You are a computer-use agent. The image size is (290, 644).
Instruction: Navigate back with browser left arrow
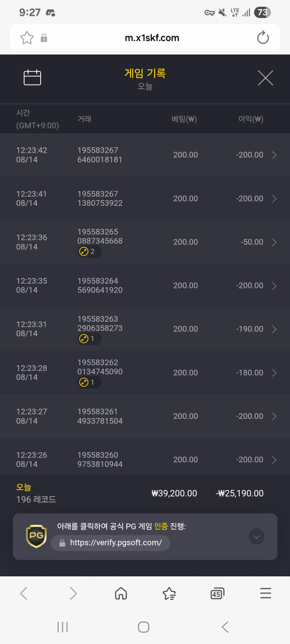point(24,593)
